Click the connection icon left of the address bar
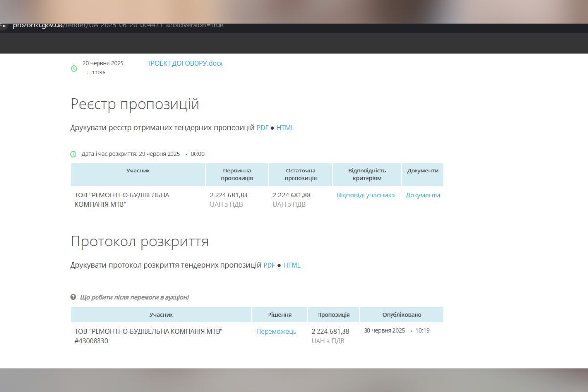The width and height of the screenshot is (588, 392). click(x=4, y=24)
